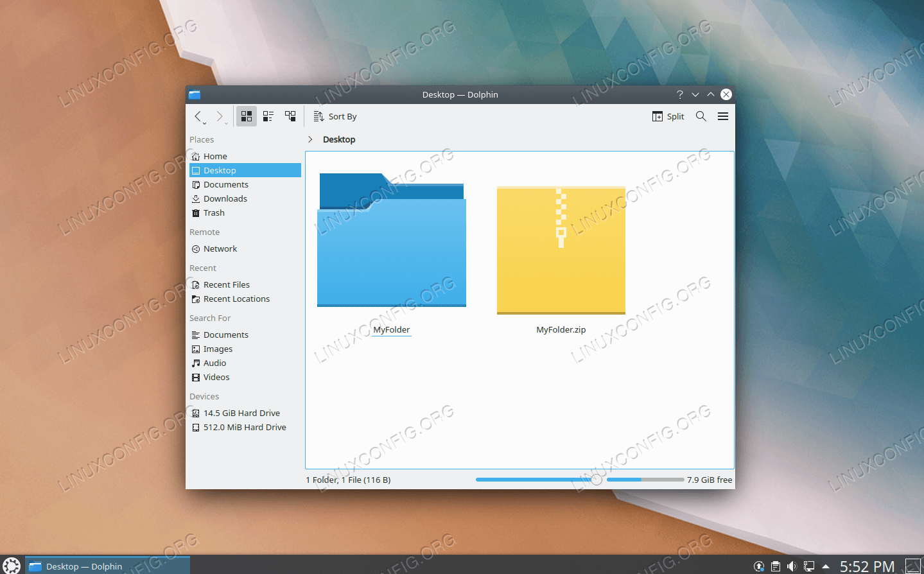This screenshot has height=574, width=924.
Task: Switch to the Details view mode
Action: tap(290, 116)
